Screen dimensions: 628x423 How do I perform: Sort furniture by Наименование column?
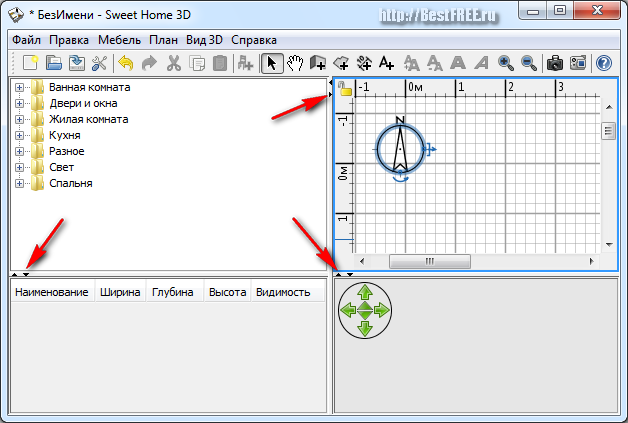[52, 292]
